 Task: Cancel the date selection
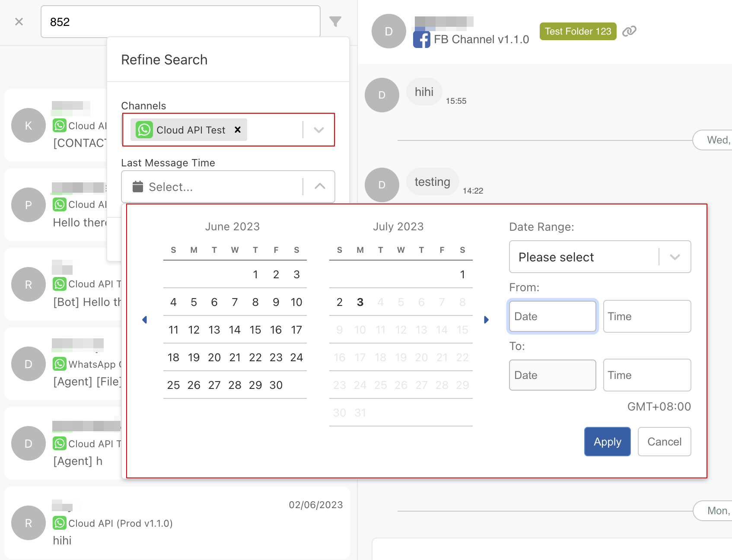pyautogui.click(x=664, y=442)
